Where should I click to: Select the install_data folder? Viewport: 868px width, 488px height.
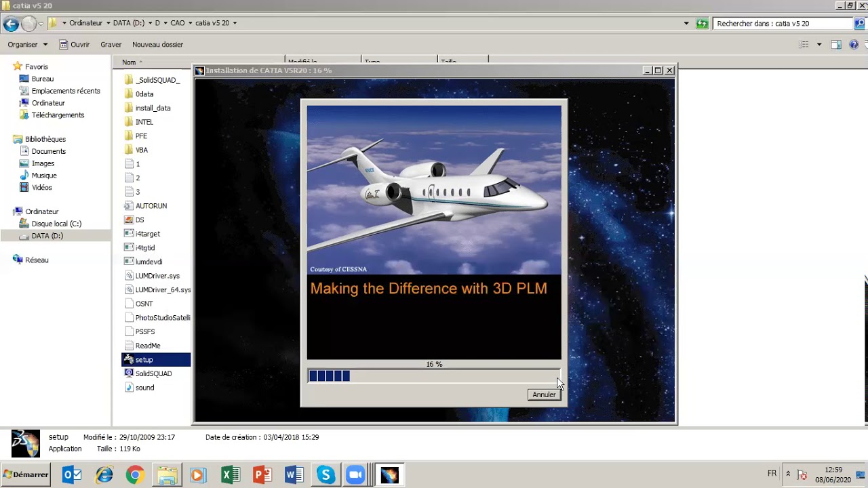pos(153,108)
